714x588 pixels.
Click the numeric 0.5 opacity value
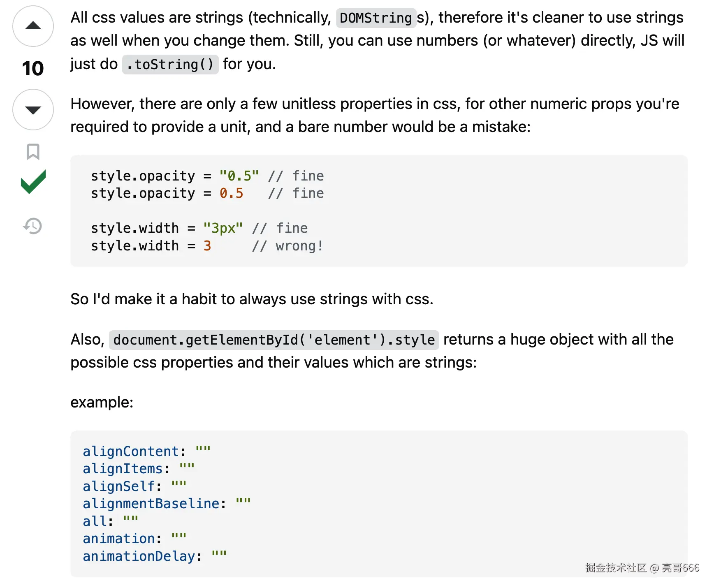231,193
